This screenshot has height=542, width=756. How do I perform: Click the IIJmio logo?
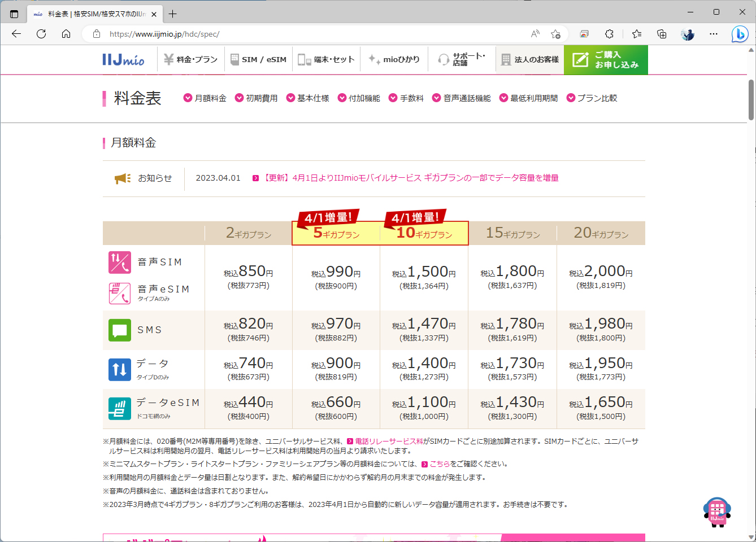pyautogui.click(x=123, y=59)
